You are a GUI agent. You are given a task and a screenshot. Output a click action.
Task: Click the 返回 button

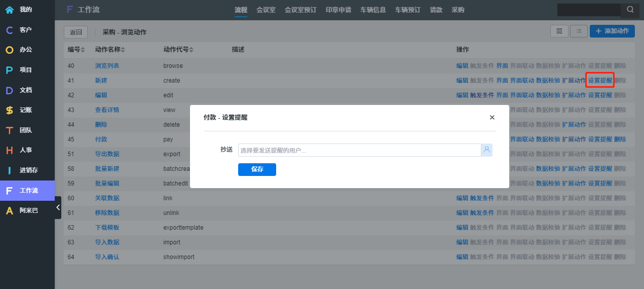coord(76,32)
